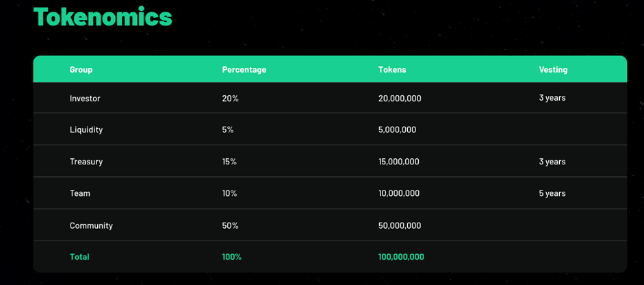This screenshot has width=644, height=285.
Task: Click Investor's 3 years vesting
Action: (x=552, y=98)
